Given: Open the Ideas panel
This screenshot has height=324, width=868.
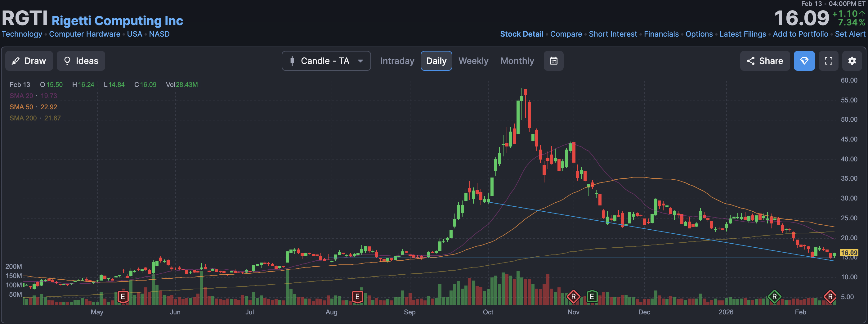Looking at the screenshot, I should coord(81,61).
